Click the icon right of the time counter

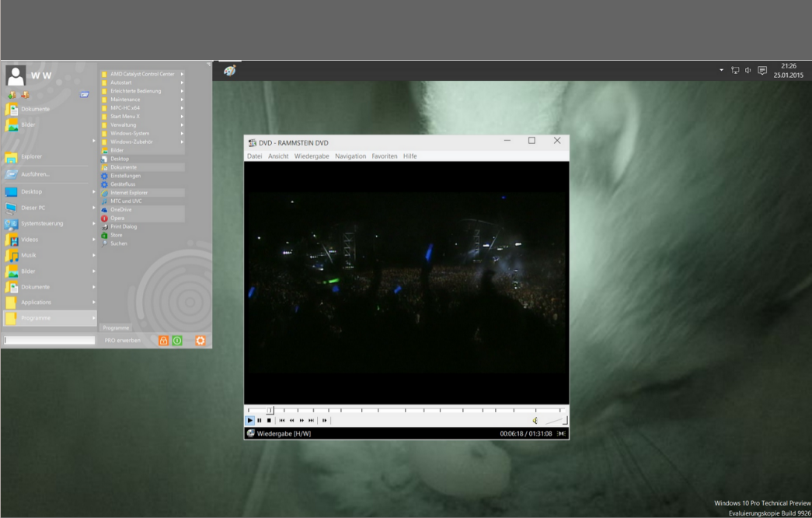(561, 433)
